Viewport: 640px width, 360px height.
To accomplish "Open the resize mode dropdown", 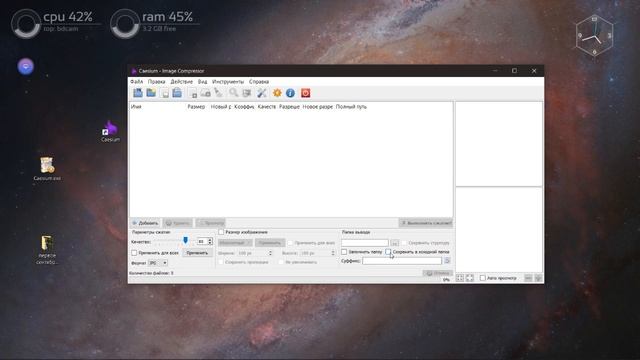I will [235, 243].
